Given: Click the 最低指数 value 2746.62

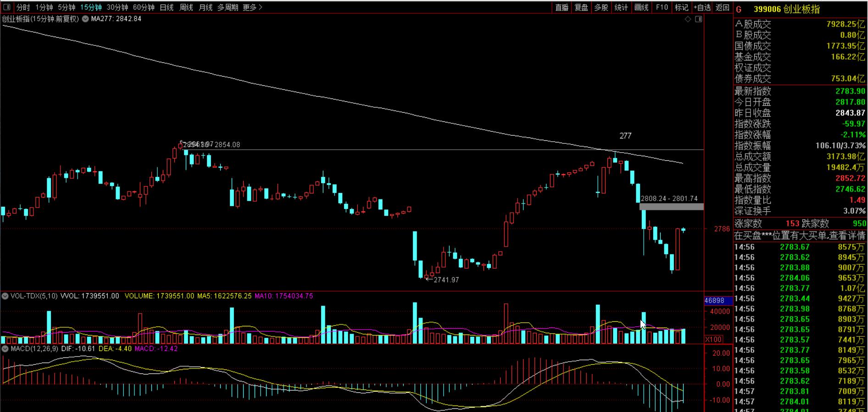Looking at the screenshot, I should point(850,189).
